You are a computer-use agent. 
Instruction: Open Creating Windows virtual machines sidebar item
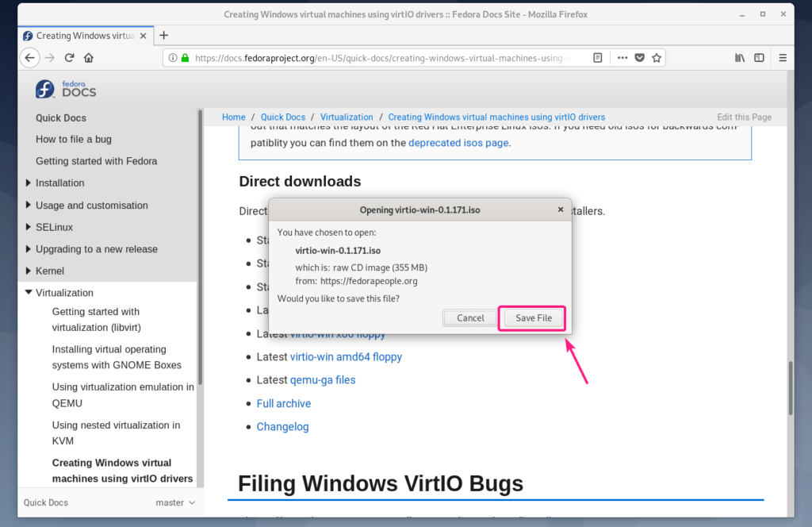122,471
